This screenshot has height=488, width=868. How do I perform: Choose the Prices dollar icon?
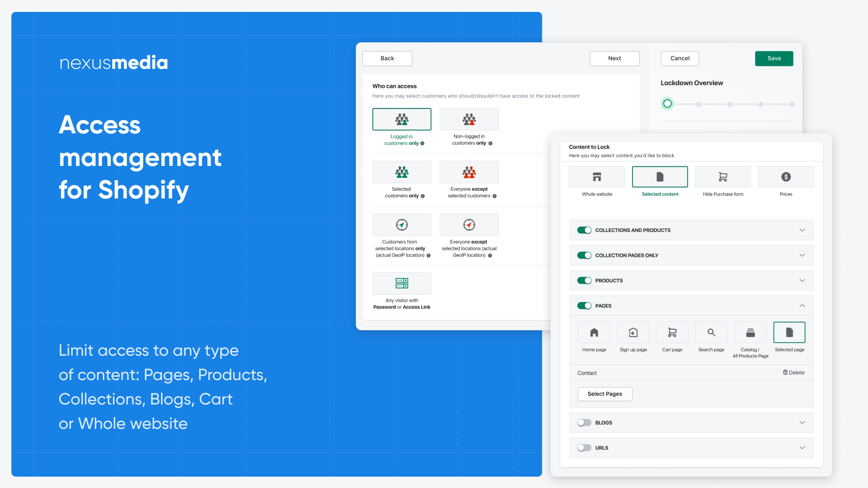pos(786,177)
